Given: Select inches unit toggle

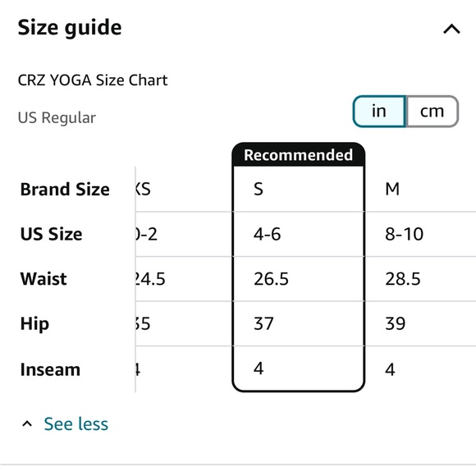Looking at the screenshot, I should click(x=379, y=111).
